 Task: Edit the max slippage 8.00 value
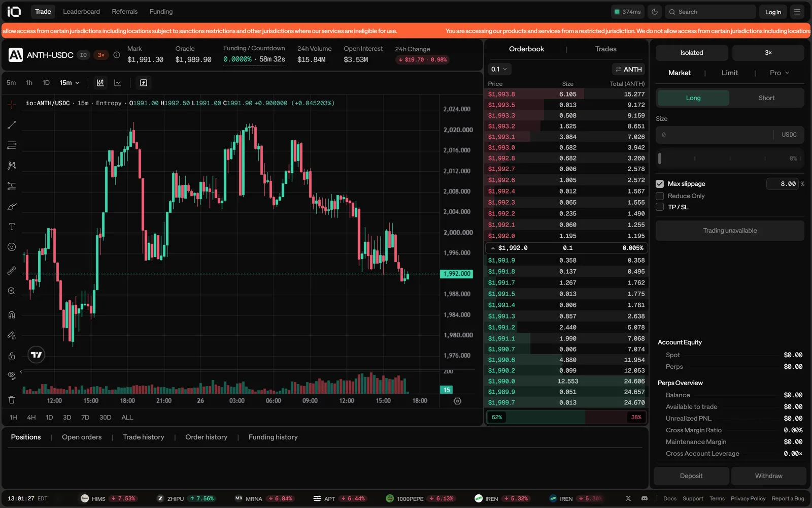[783, 184]
